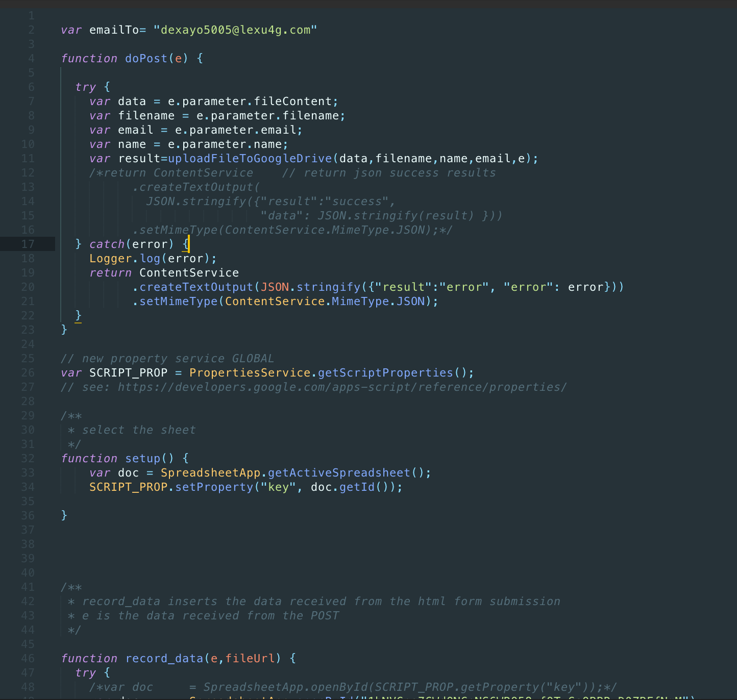Image resolution: width=737 pixels, height=700 pixels.
Task: Click the fileUrl parameter in record_data
Action: click(x=250, y=659)
